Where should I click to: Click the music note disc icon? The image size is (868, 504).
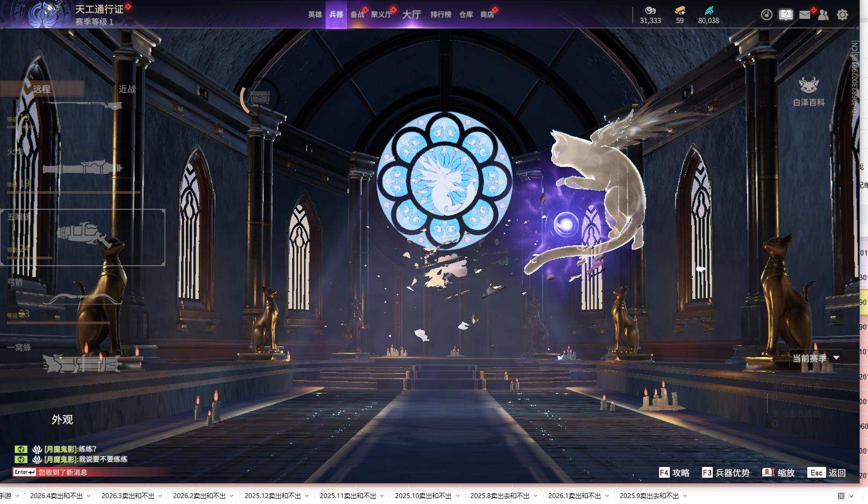pyautogui.click(x=766, y=14)
